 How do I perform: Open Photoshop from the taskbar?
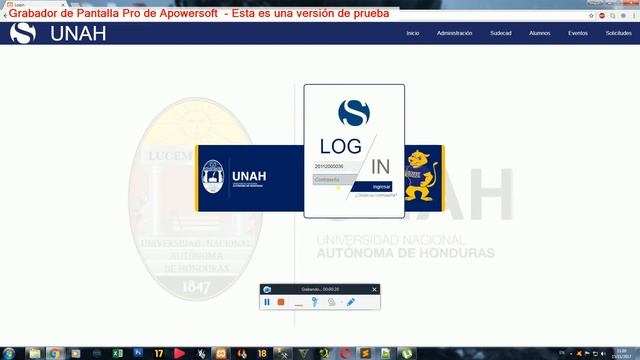(x=138, y=353)
